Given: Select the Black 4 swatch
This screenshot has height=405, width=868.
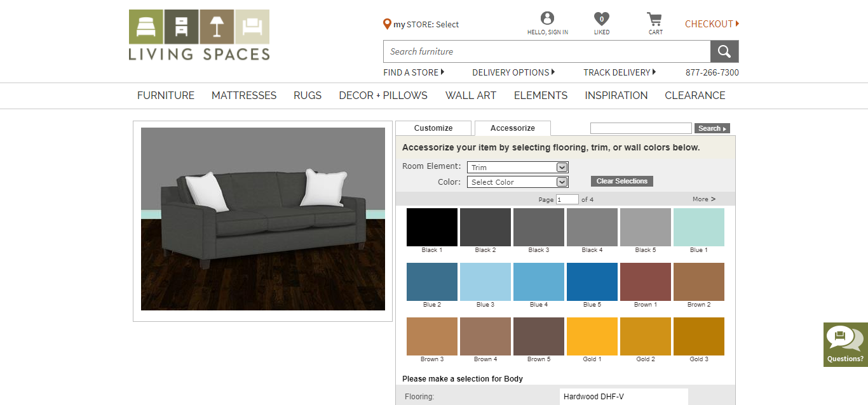Looking at the screenshot, I should pos(592,227).
